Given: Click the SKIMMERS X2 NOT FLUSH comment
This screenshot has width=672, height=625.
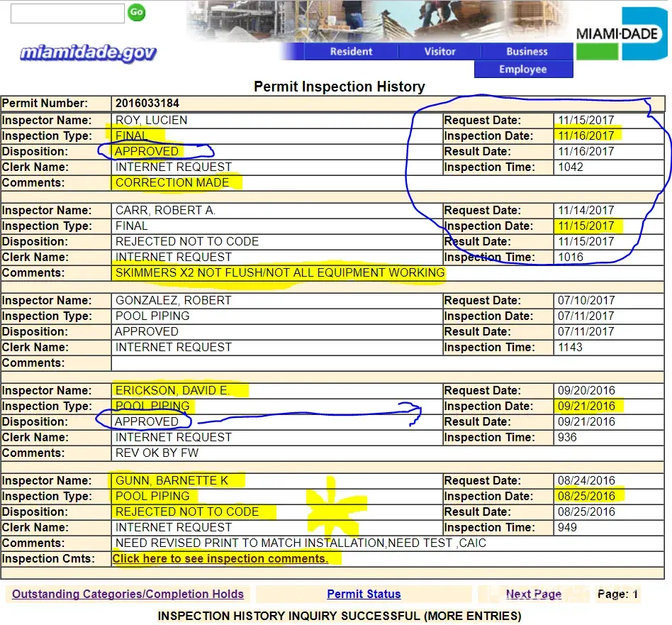Looking at the screenshot, I should pos(280,272).
